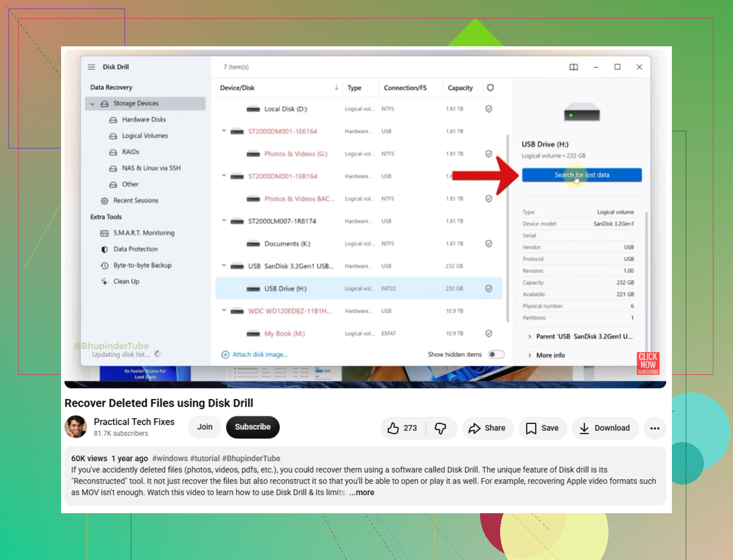Screen dimensions: 733x560
Task: Click the shield icon for USB Drive (H:)
Action: point(489,288)
